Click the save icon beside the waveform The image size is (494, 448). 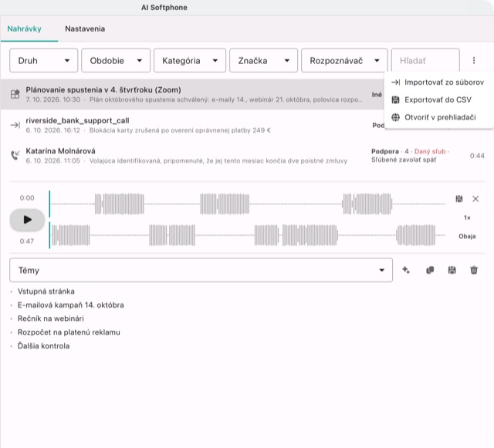(x=459, y=199)
